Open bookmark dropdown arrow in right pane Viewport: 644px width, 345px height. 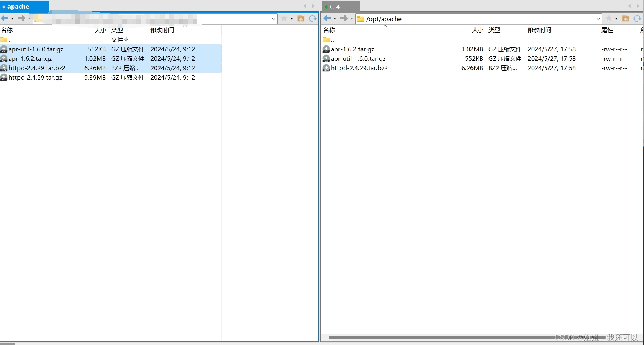[x=616, y=18]
